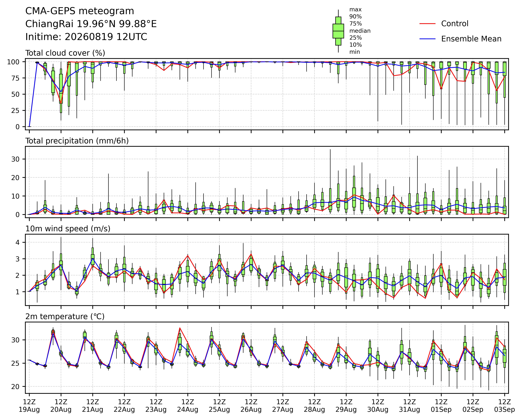Viewport: 522px width, 420px height.
Task: Click the Initime 20260819 12UTC text
Action: (x=86, y=37)
